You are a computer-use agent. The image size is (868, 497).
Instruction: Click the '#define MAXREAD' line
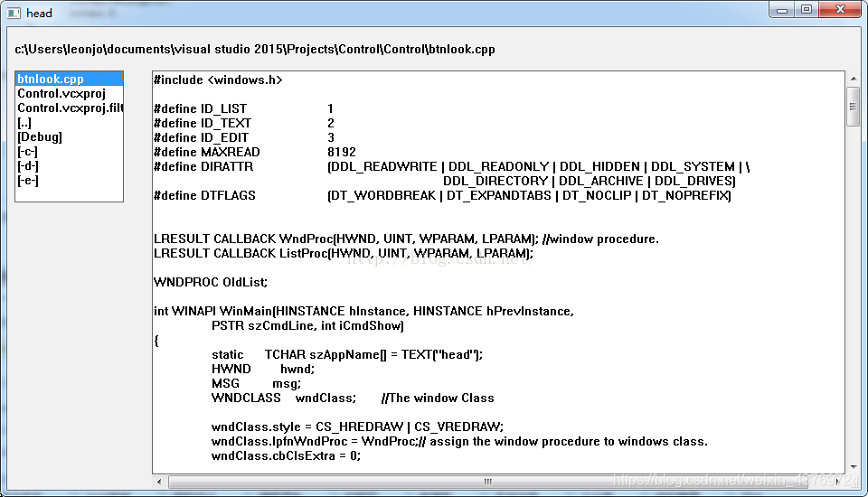pyautogui.click(x=255, y=152)
